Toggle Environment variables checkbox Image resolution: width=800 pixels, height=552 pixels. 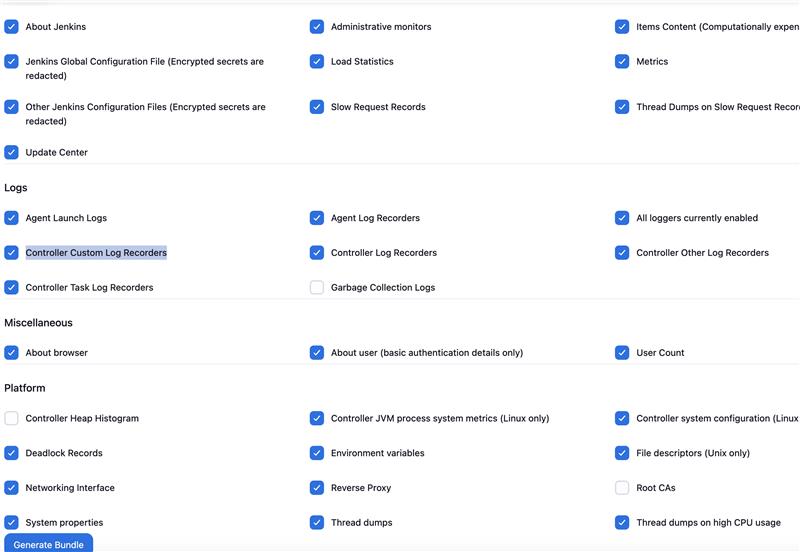pyautogui.click(x=317, y=453)
